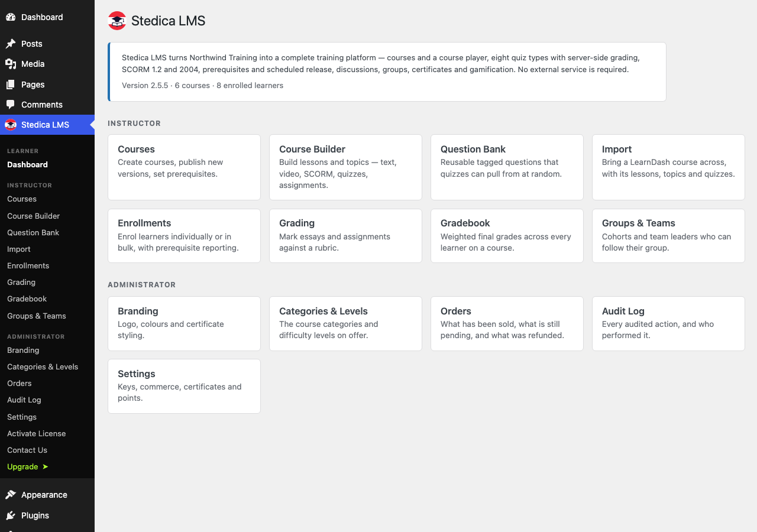The width and height of the screenshot is (757, 532).
Task: Open the Orders card
Action: click(x=507, y=323)
